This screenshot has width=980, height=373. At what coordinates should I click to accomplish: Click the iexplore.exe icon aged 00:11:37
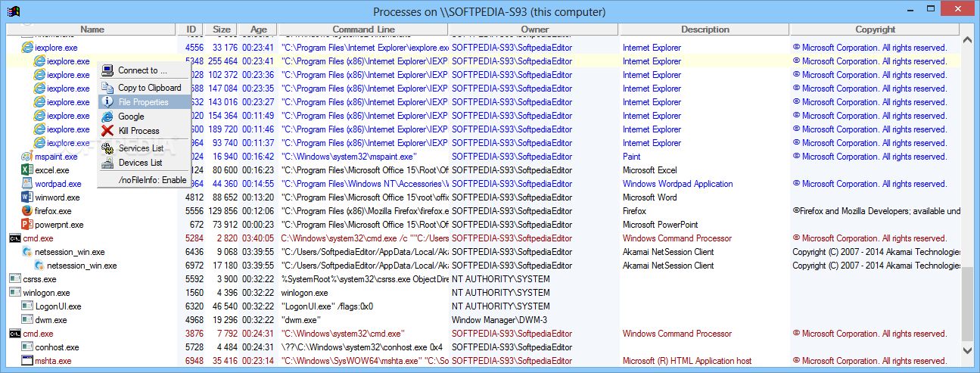coord(39,143)
